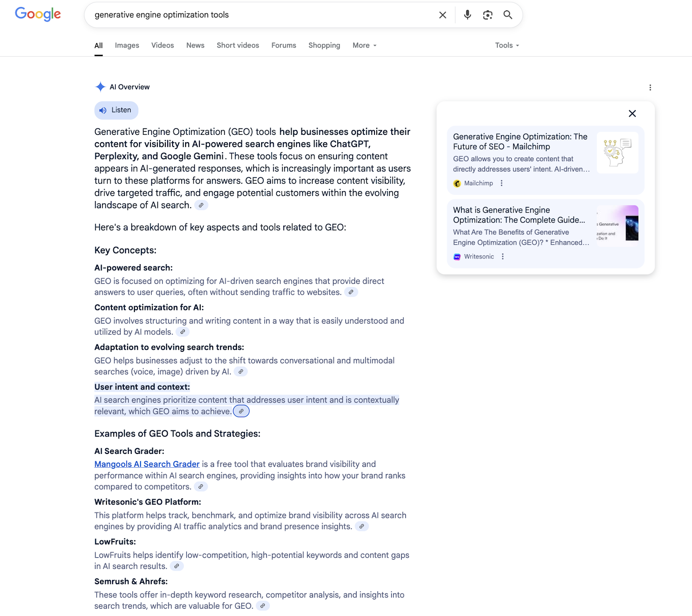Click the 'LowFruits:' heading
The width and height of the screenshot is (692, 616).
[x=115, y=542]
